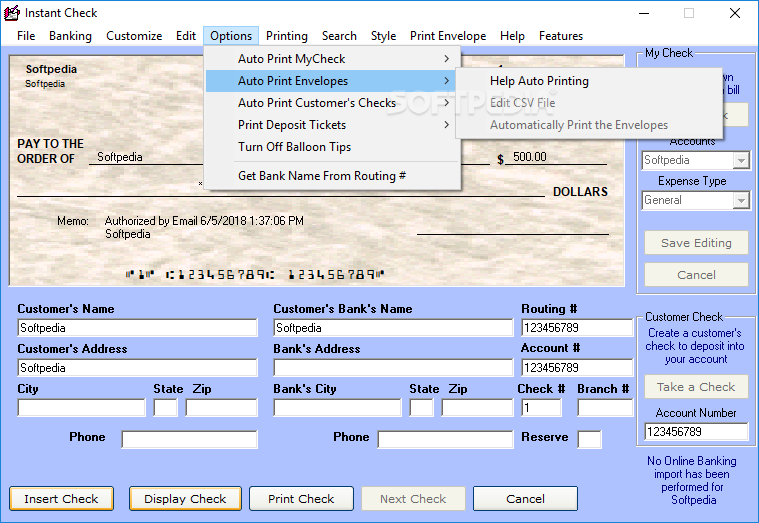Focus the customer City field
This screenshot has width=759, height=523.
(x=81, y=408)
